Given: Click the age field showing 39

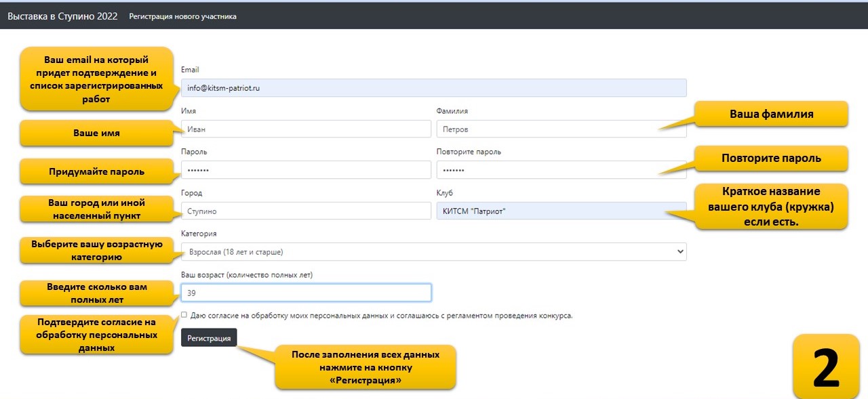Looking at the screenshot, I should 306,293.
